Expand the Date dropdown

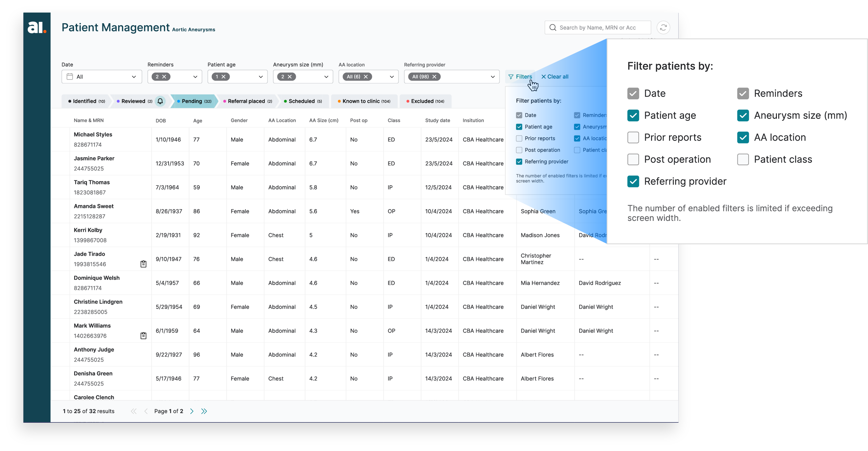pos(134,77)
